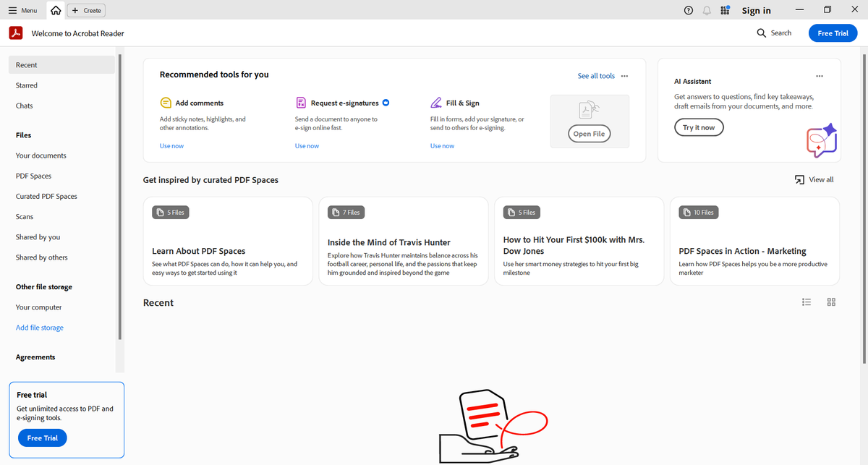Click the 5 Files badge on Dow Jones card

(x=522, y=213)
